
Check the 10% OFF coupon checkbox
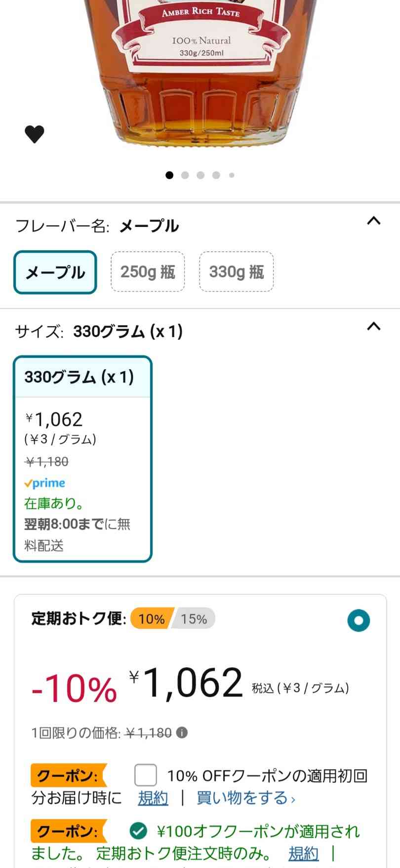[146, 775]
